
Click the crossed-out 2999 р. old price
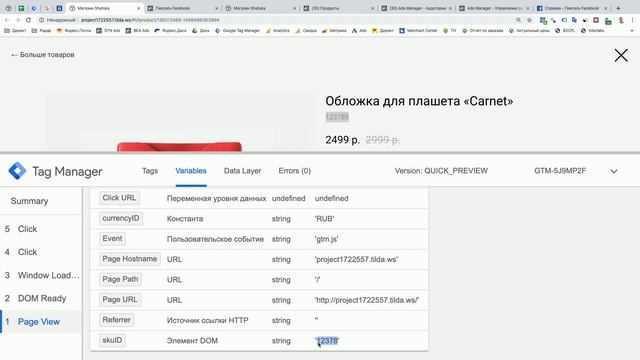(382, 140)
